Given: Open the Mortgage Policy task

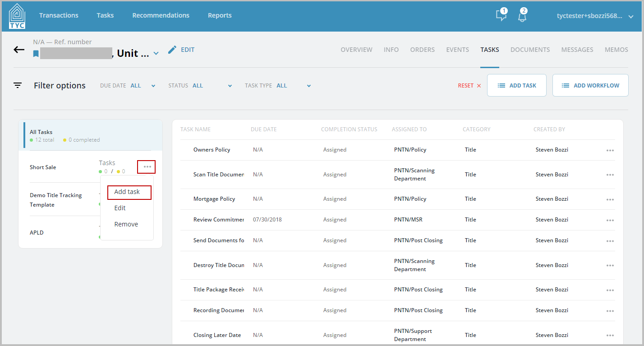Looking at the screenshot, I should point(214,199).
